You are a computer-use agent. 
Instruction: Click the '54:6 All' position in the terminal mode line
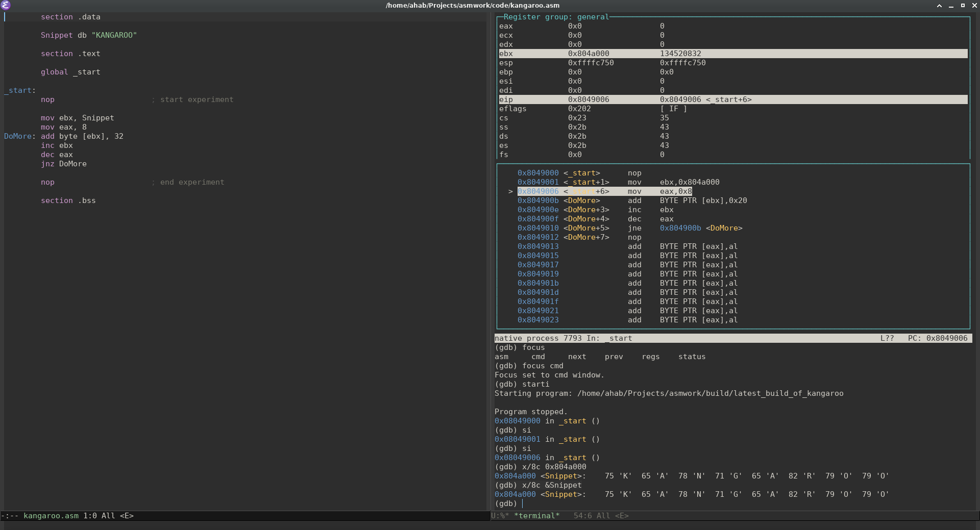click(592, 516)
